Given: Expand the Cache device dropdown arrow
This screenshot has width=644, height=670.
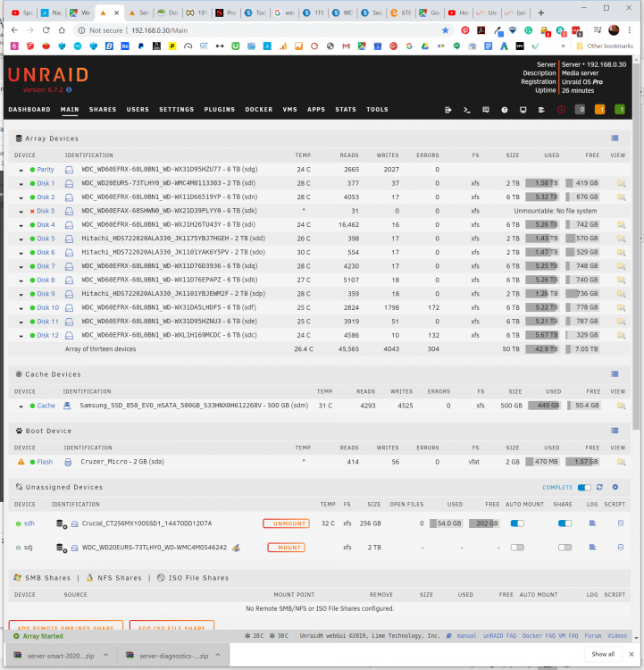Looking at the screenshot, I should [x=21, y=406].
